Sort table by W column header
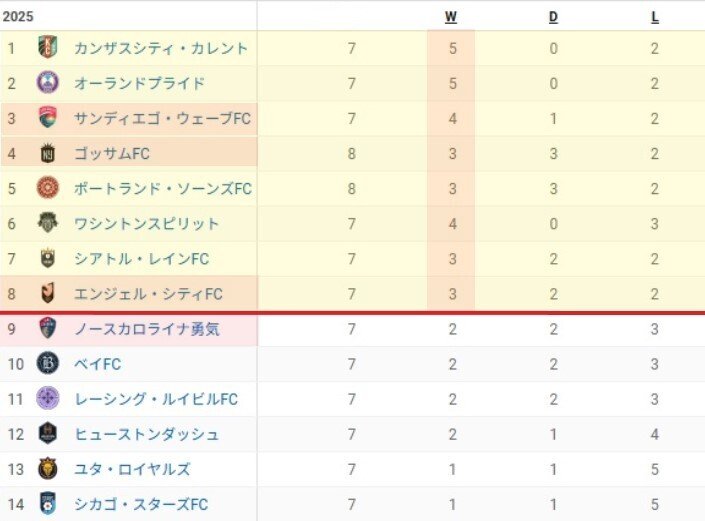Viewport: 705px width, 521px height. [x=451, y=16]
